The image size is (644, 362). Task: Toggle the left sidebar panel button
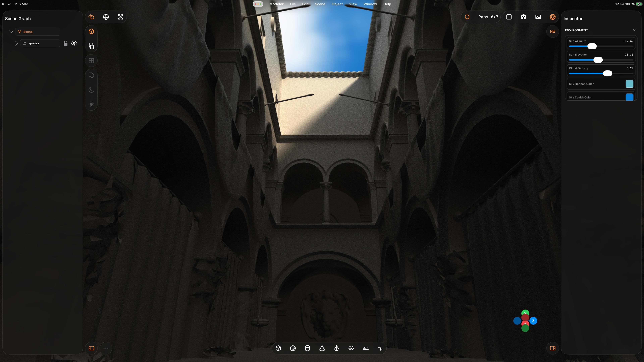91,348
